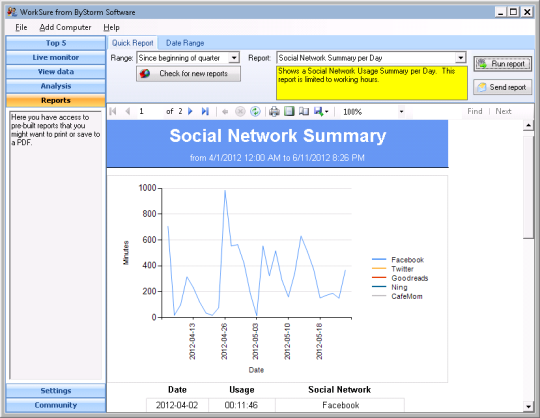Click Goodreads legend color line

click(x=379, y=278)
